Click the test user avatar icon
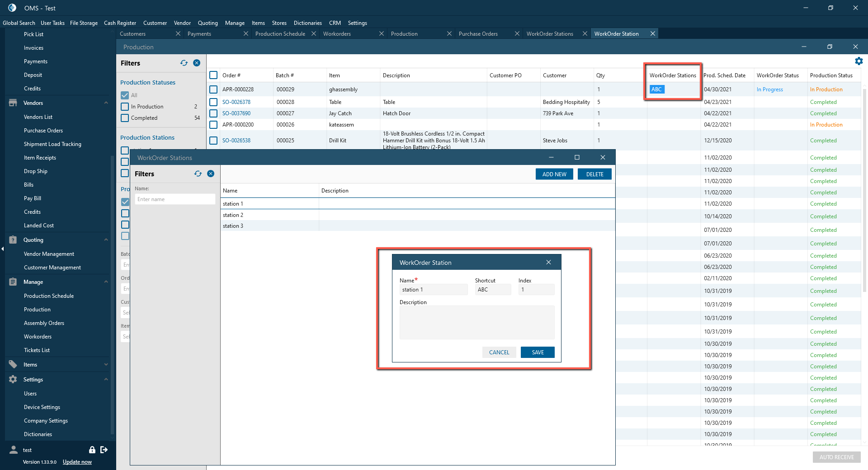The width and height of the screenshot is (868, 470). click(x=14, y=450)
